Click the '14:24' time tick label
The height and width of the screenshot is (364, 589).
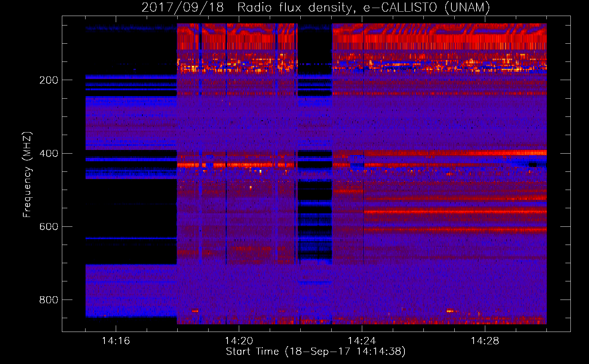pyautogui.click(x=362, y=341)
